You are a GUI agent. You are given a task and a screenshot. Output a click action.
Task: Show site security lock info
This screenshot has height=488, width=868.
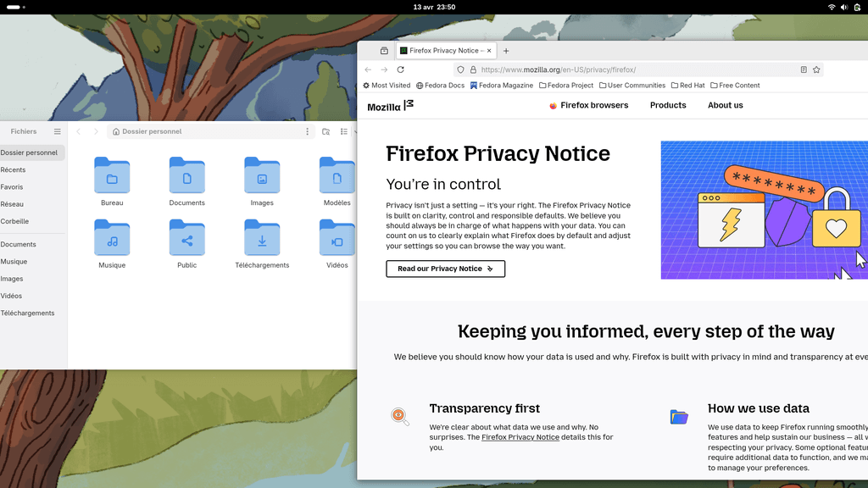(473, 69)
